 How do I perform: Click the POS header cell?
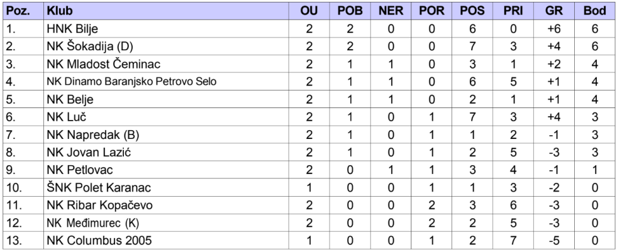tap(472, 11)
